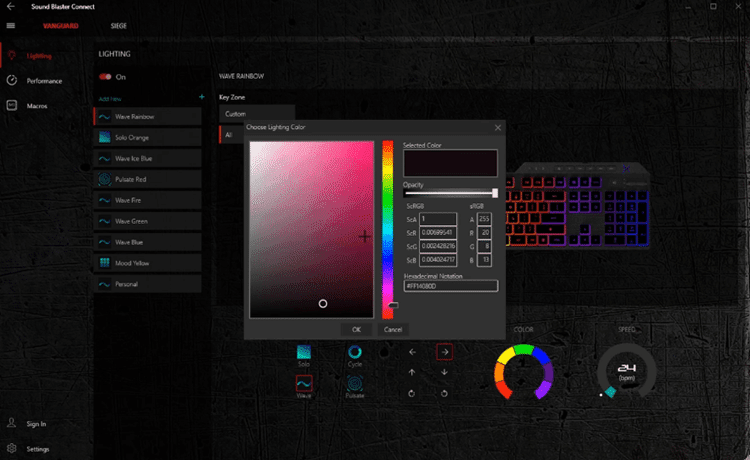Viewport: 750px width, 460px height.
Task: Adjust the Opacity slider
Action: point(450,193)
